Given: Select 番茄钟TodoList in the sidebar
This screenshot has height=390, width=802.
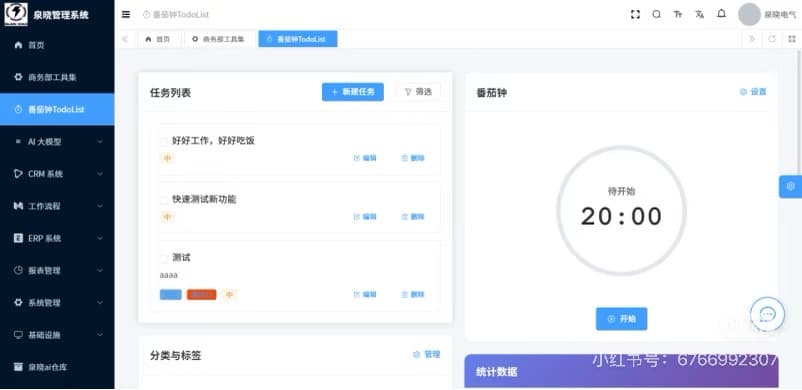Looking at the screenshot, I should coord(57,110).
